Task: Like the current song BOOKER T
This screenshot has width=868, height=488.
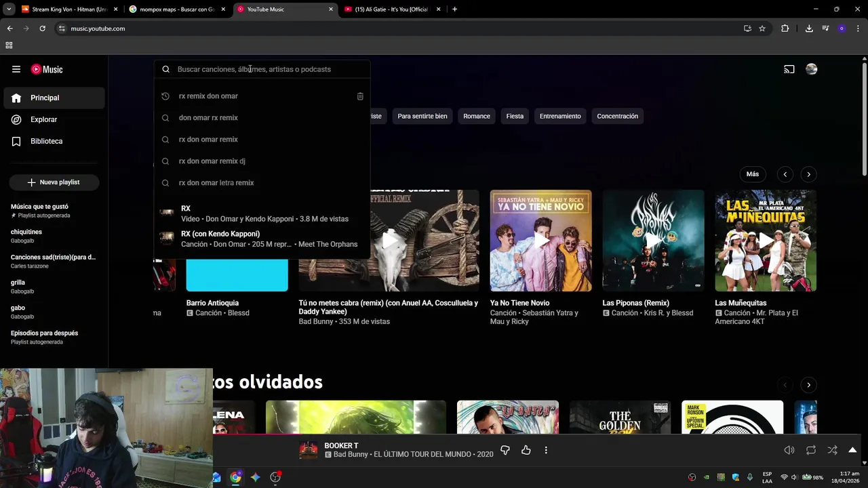Action: pyautogui.click(x=526, y=450)
